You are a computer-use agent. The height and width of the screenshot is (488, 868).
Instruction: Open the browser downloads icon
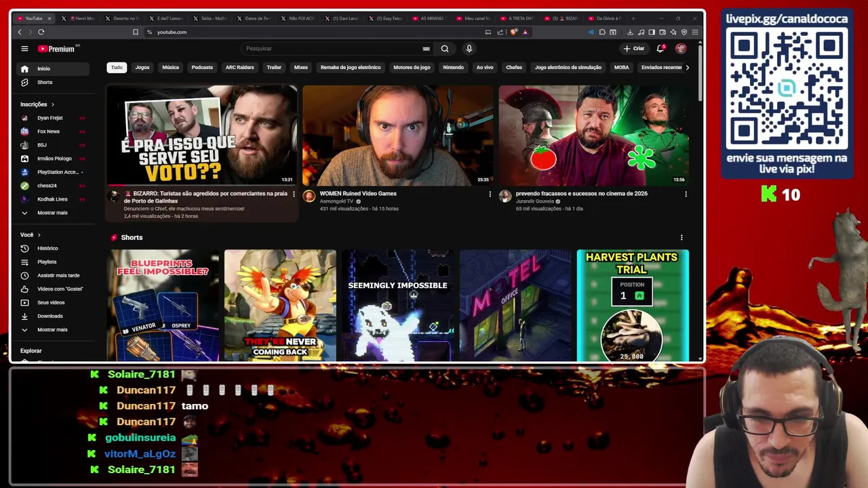(x=630, y=32)
